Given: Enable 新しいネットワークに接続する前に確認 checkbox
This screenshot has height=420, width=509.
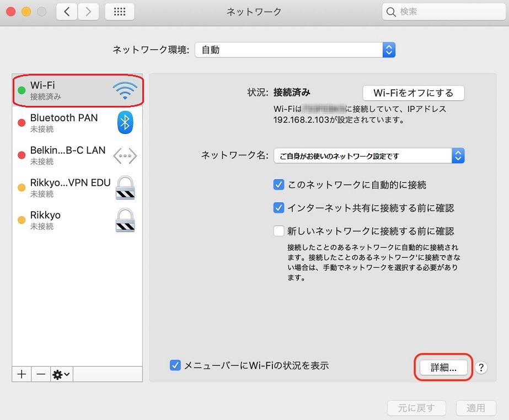Looking at the screenshot, I should 278,231.
